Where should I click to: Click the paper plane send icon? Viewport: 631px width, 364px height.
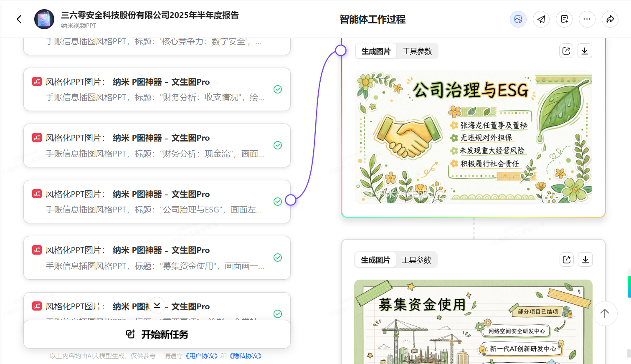click(541, 19)
